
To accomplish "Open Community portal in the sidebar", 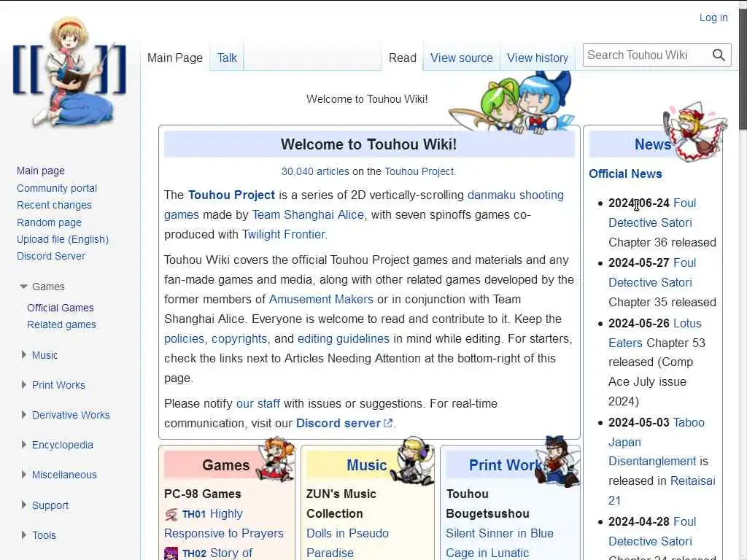I will click(57, 188).
